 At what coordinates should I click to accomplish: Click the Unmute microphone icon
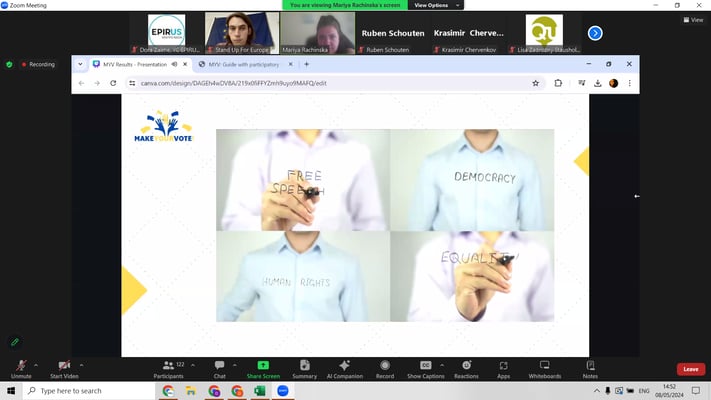(21, 366)
